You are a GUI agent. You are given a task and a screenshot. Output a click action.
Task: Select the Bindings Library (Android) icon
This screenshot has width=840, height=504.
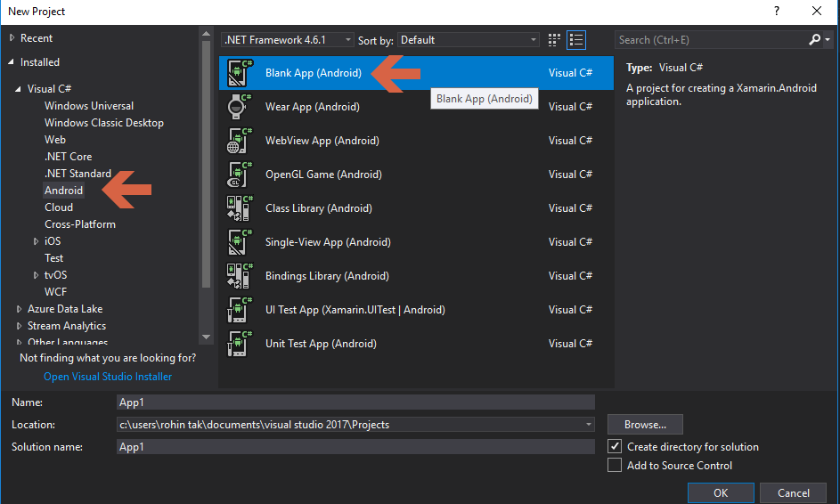pos(239,276)
